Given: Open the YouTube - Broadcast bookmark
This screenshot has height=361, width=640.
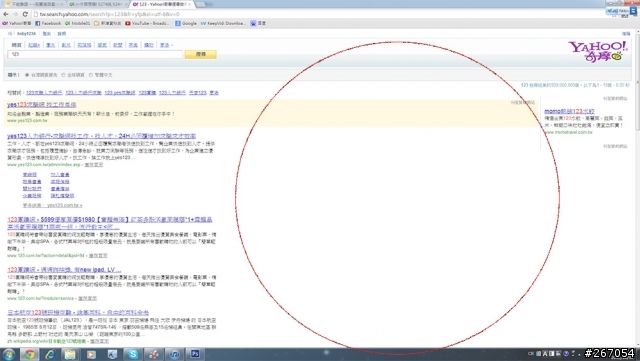Looking at the screenshot, I should 147,23.
